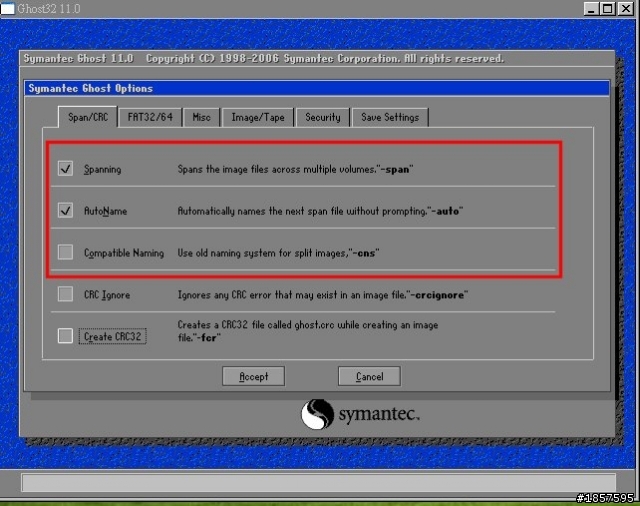Uncheck the AutoName checkbox

[x=65, y=211]
